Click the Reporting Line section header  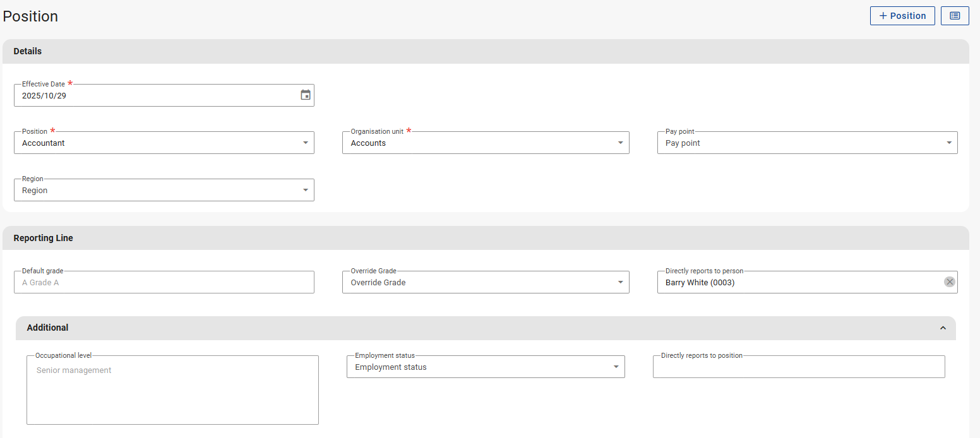point(44,238)
